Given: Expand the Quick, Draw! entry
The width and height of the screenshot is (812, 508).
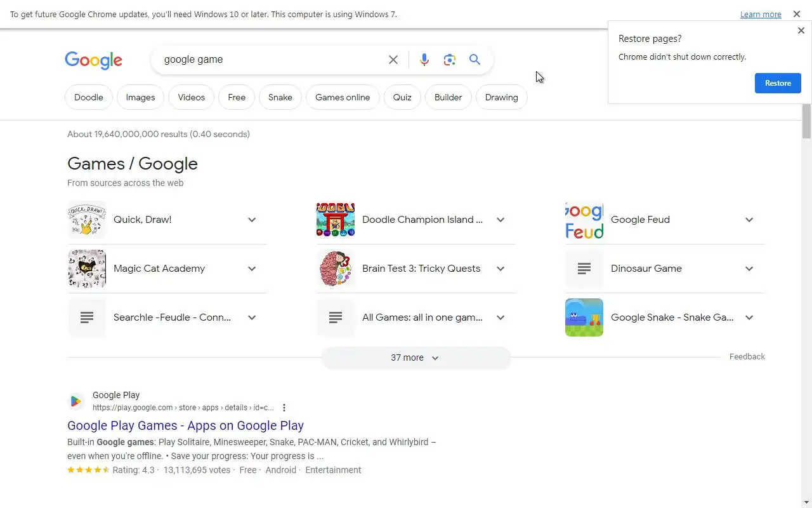Looking at the screenshot, I should tap(252, 220).
